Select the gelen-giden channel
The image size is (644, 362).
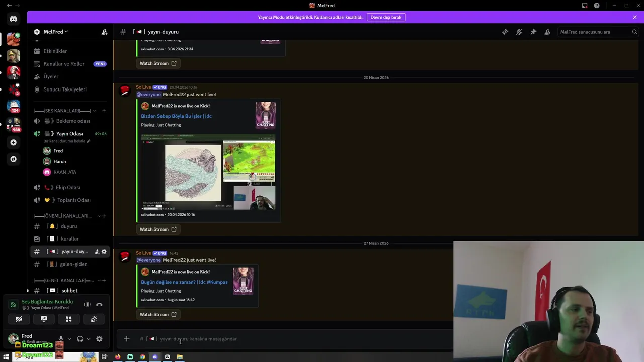point(70,264)
